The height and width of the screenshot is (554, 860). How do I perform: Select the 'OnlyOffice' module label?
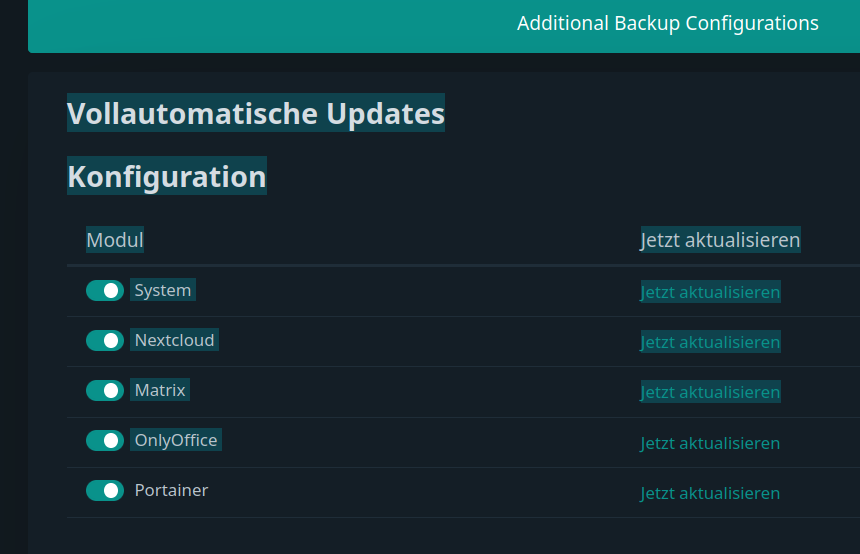176,440
